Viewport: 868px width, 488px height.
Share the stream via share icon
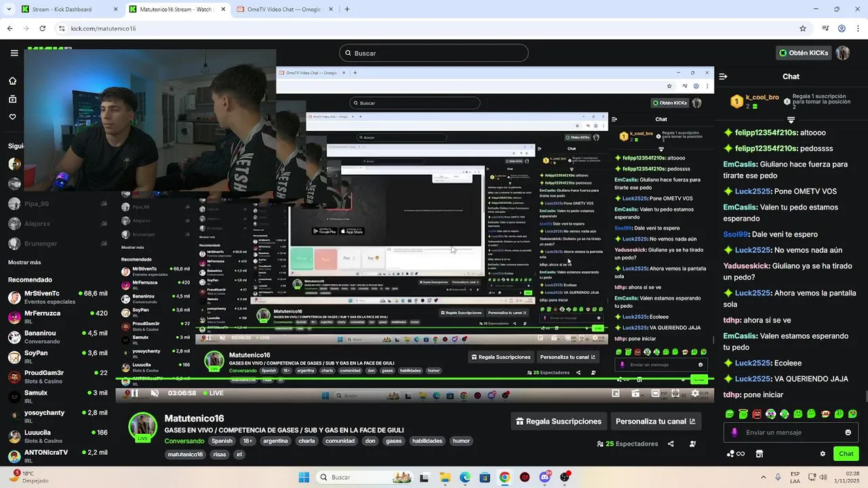671,444
